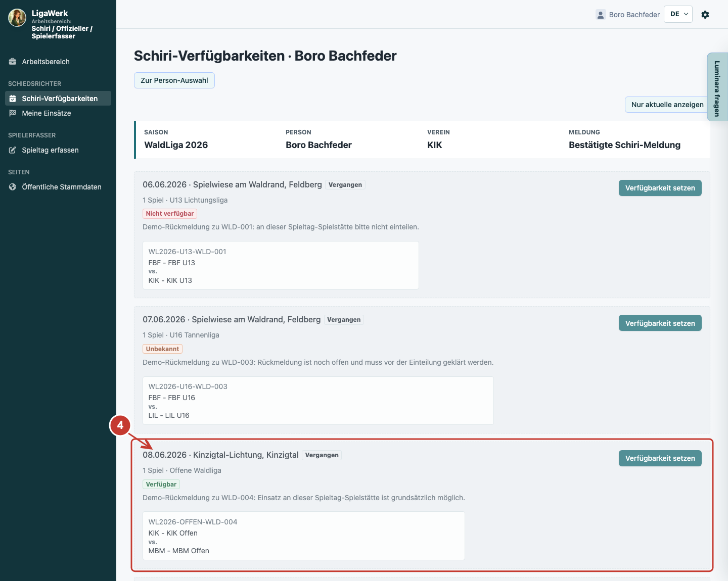Viewport: 728px width, 581px height.
Task: Go to Meine Einsätze
Action: [x=58, y=113]
